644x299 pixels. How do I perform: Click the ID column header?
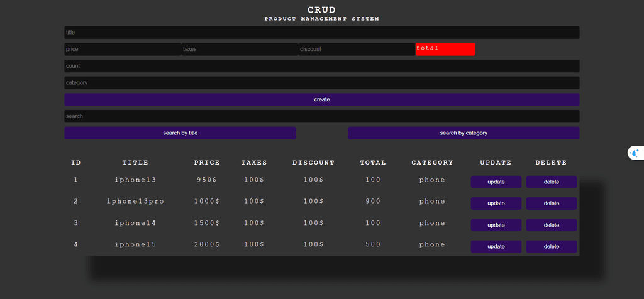[x=76, y=163]
